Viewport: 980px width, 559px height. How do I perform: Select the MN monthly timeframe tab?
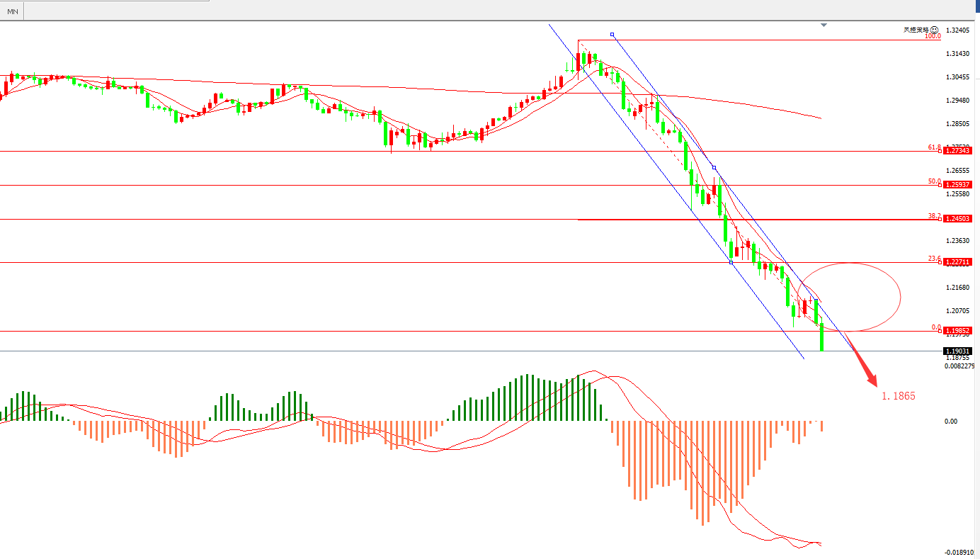(x=13, y=11)
